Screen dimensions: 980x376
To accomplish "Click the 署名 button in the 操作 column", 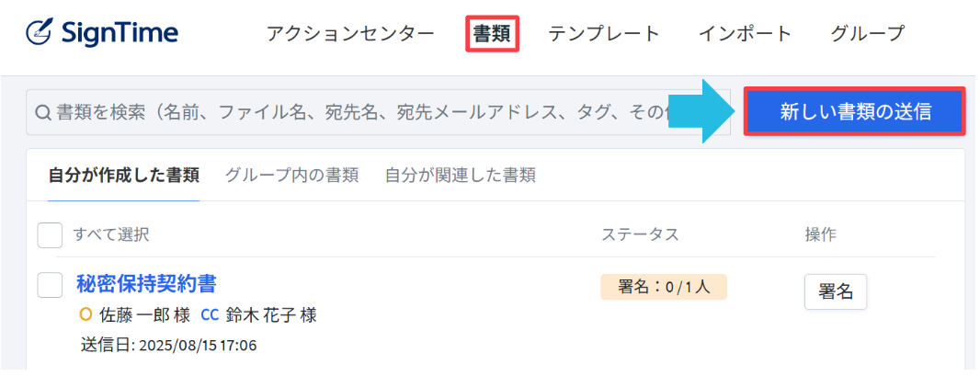I will [x=835, y=291].
